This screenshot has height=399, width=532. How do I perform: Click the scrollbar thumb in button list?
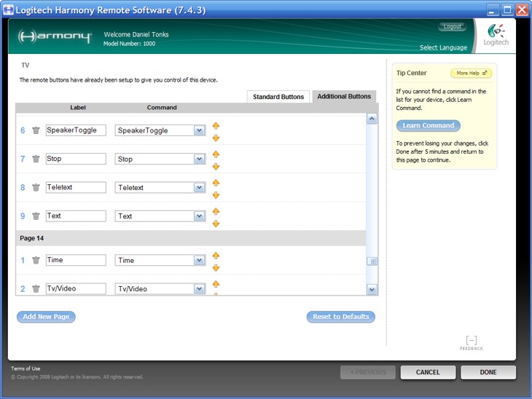372,261
